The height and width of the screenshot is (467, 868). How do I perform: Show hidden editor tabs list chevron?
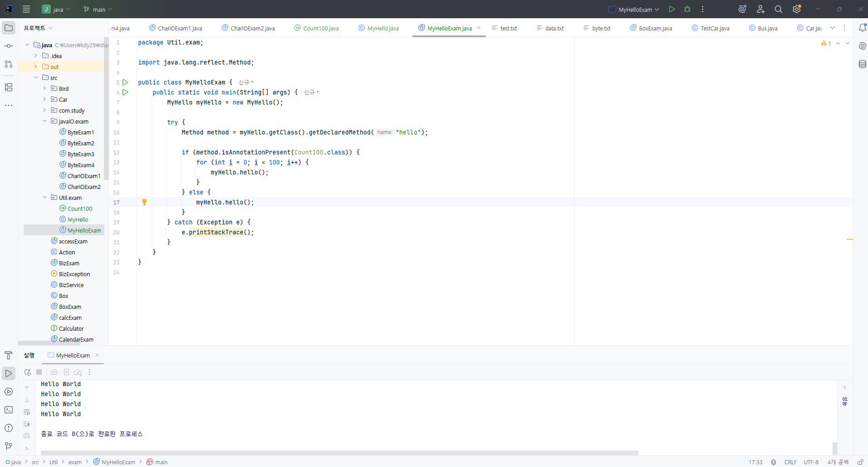[x=833, y=28]
